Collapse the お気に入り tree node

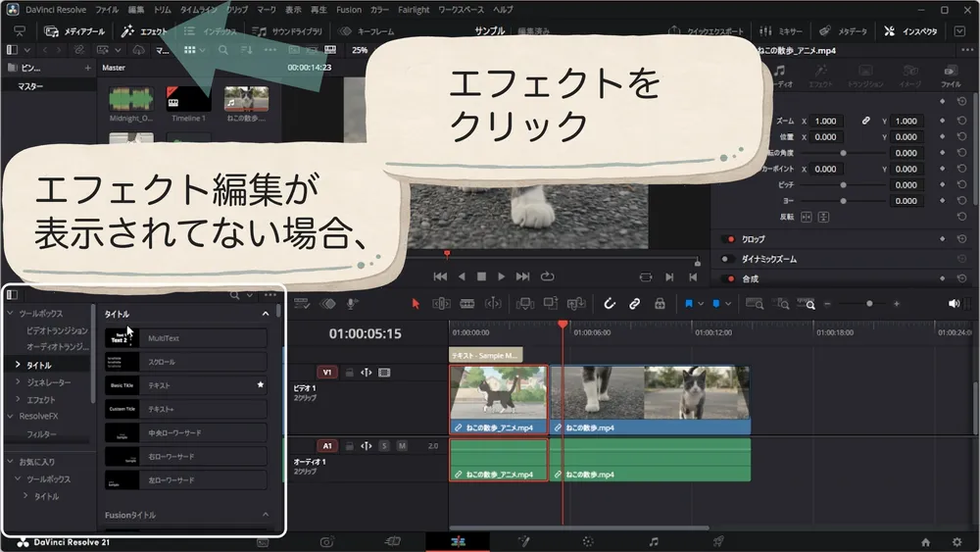[x=10, y=462]
